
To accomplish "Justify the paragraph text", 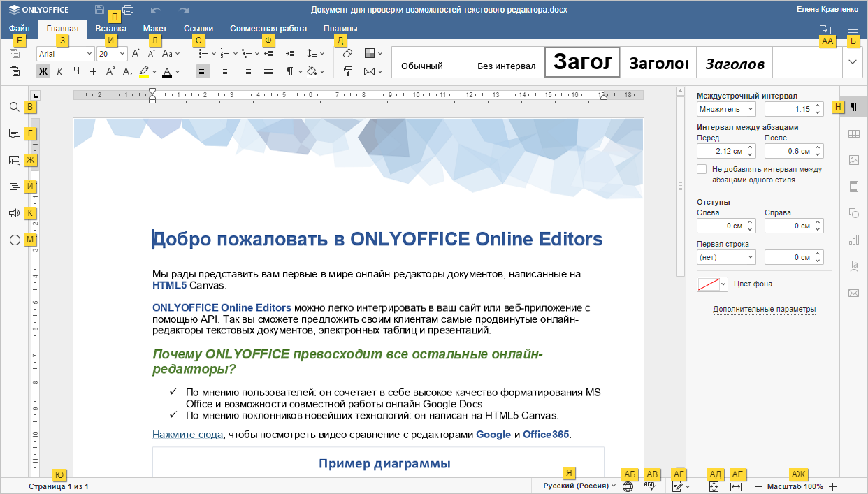I will pos(268,71).
